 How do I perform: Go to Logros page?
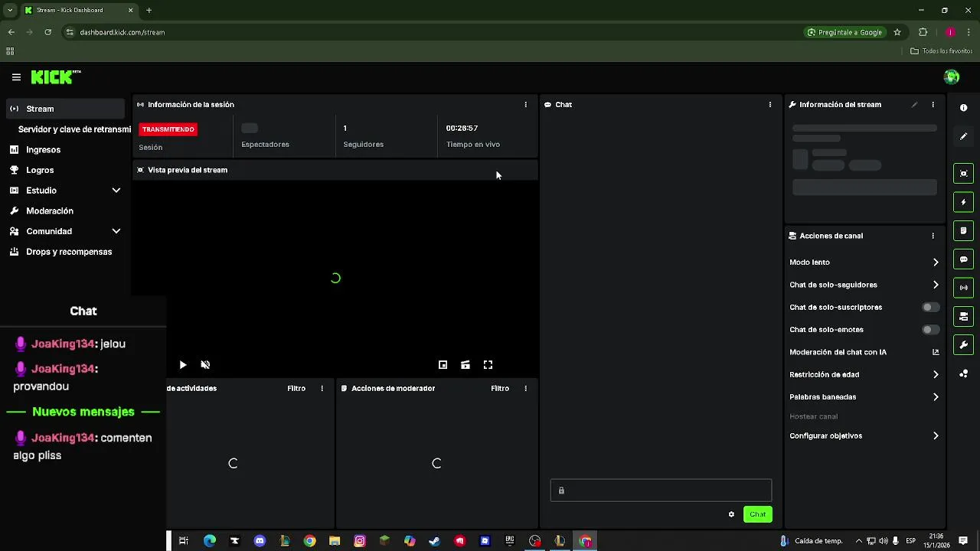[x=65, y=170]
